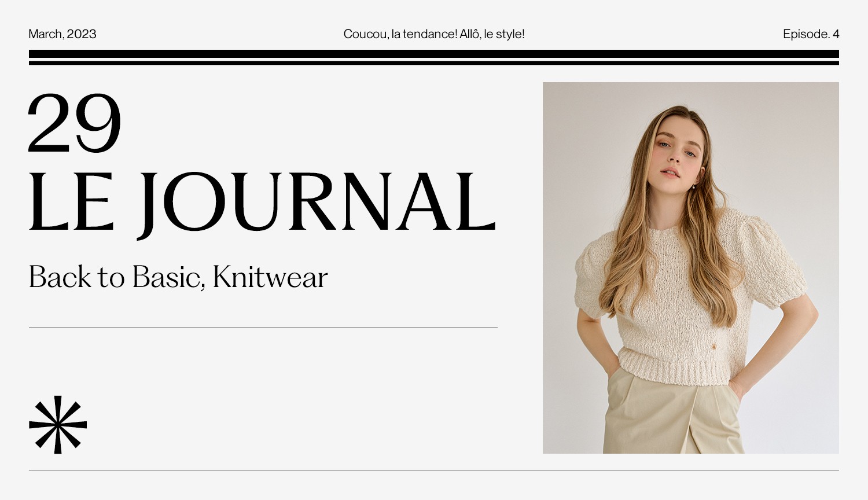Viewport: 868px width, 500px height.
Task: Click the small gold button on the sweater
Action: [x=714, y=346]
